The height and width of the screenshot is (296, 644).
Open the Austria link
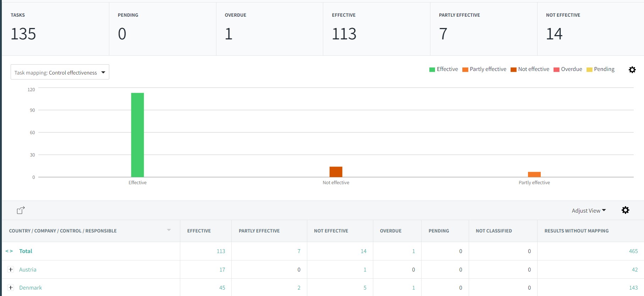click(x=28, y=269)
